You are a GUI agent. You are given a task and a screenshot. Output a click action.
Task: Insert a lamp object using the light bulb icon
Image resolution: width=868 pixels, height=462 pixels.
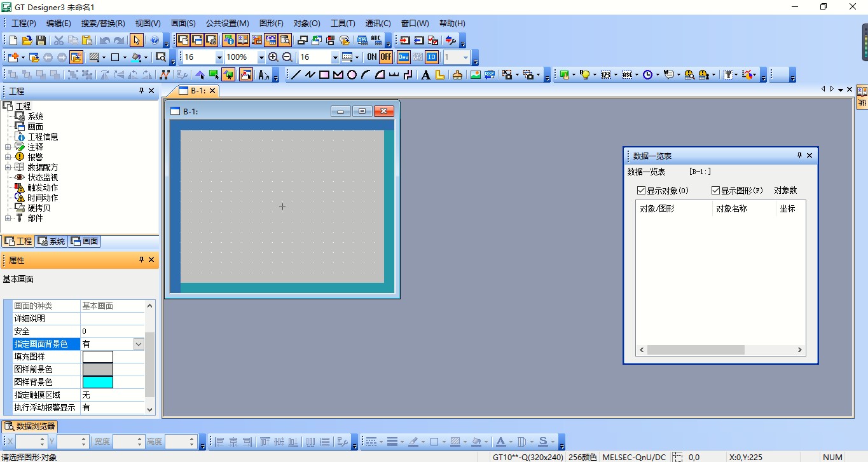pyautogui.click(x=585, y=75)
